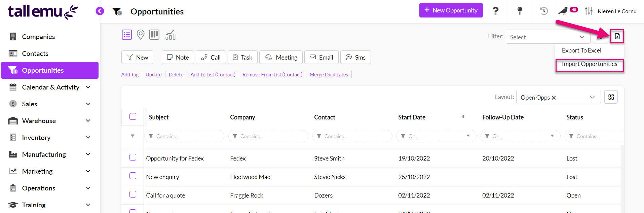Screen dimensions: 644x213
Task: Open the recent history clock icon
Action: (544, 11)
